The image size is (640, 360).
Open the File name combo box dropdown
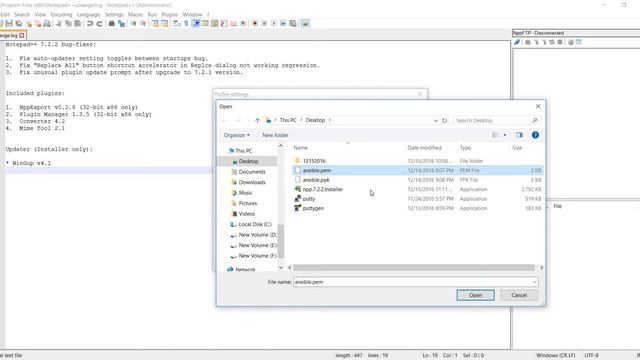click(534, 282)
